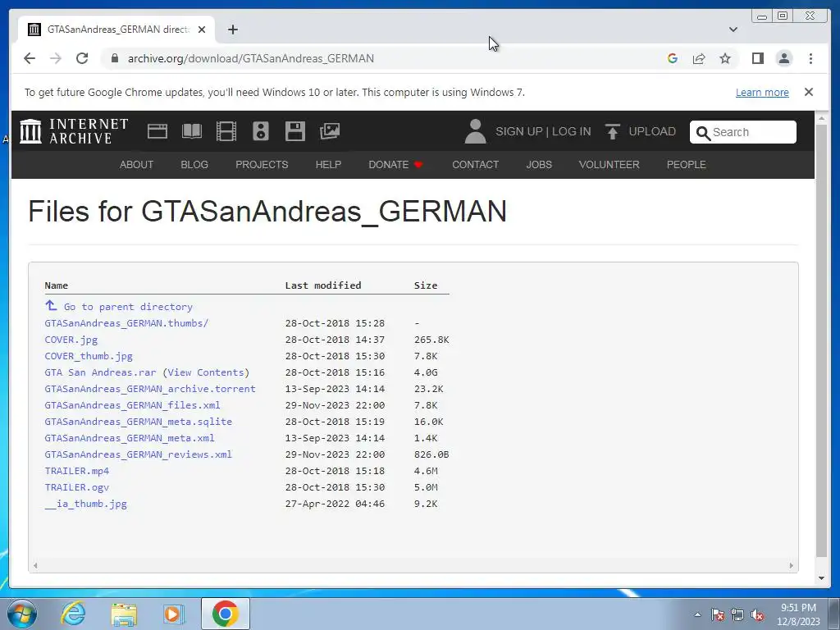View site information via the padlock icon

click(114, 58)
